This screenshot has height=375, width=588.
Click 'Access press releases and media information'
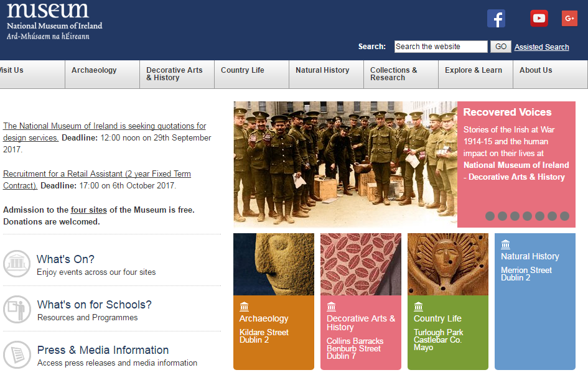(117, 363)
